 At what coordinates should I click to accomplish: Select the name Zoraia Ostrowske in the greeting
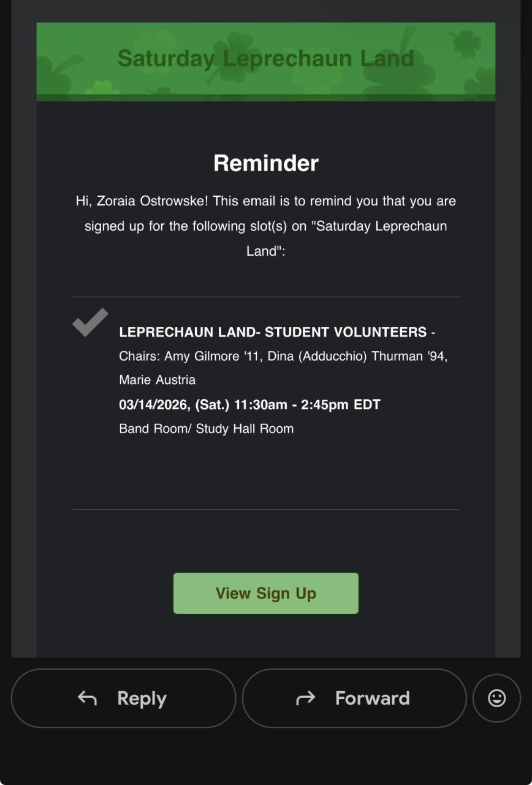click(153, 201)
